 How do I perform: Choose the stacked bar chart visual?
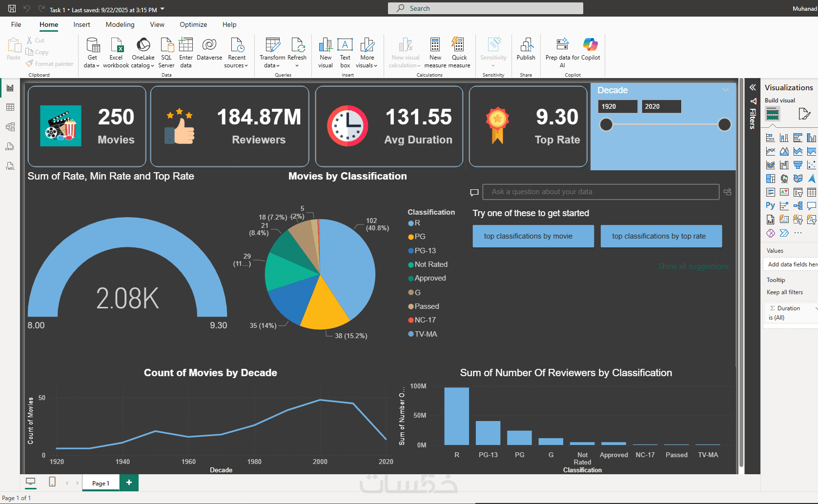point(771,138)
